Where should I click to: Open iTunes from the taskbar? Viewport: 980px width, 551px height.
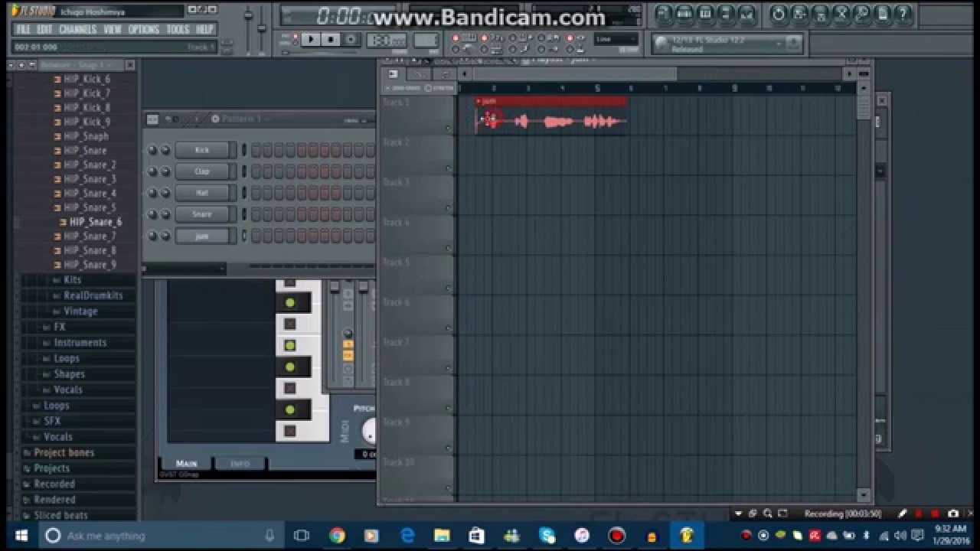click(x=582, y=536)
